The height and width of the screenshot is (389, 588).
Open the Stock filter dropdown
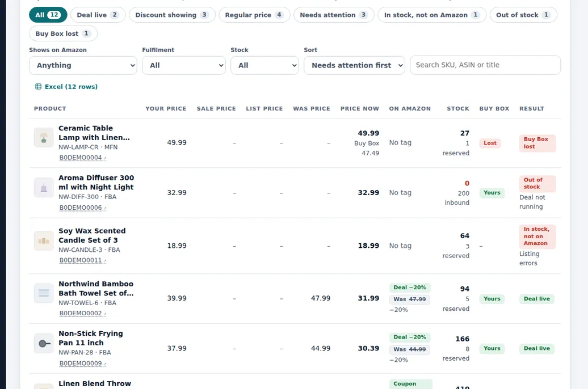[x=264, y=65]
